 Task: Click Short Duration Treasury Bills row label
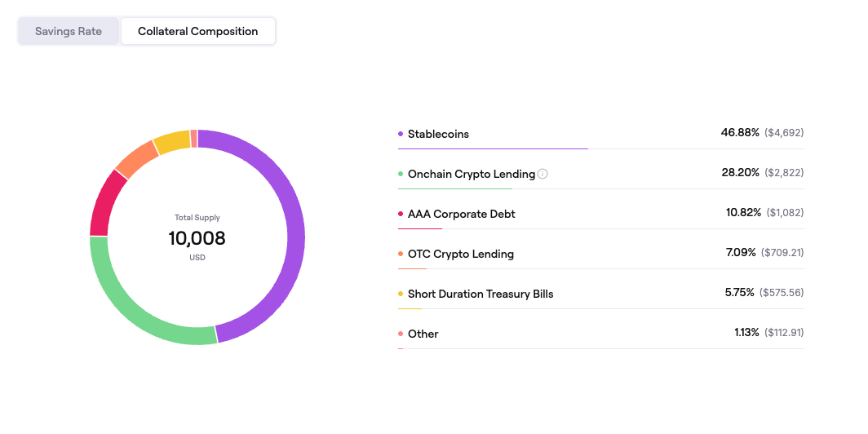click(x=480, y=294)
